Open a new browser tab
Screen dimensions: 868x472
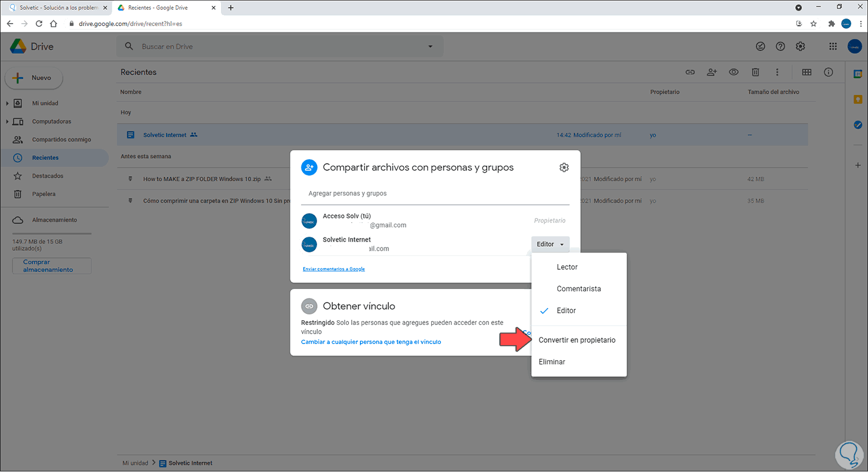[x=231, y=8]
